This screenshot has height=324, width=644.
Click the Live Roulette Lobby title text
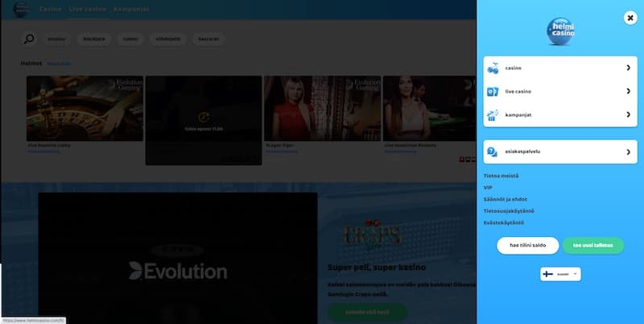49,145
